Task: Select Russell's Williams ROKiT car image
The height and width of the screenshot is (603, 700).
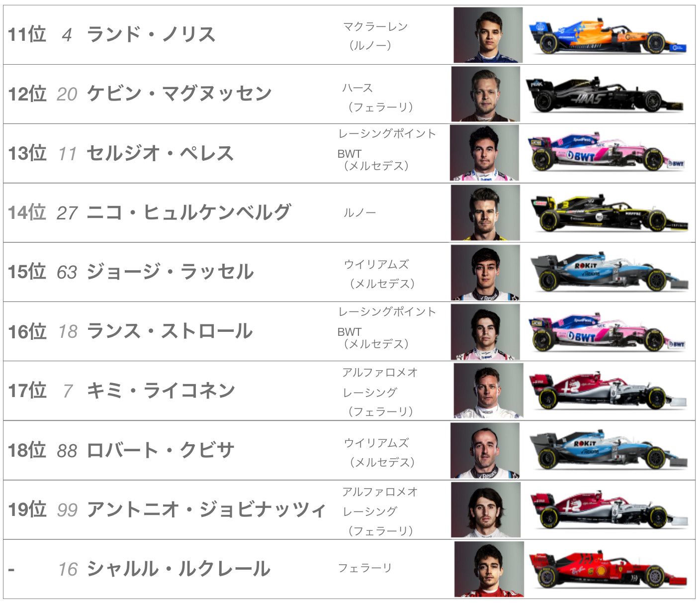Action: pos(609,273)
